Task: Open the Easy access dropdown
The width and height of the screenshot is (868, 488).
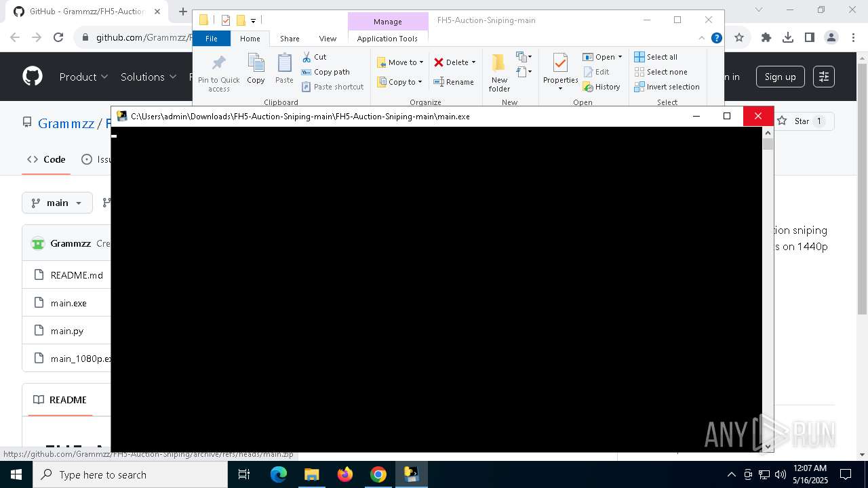Action: [524, 71]
